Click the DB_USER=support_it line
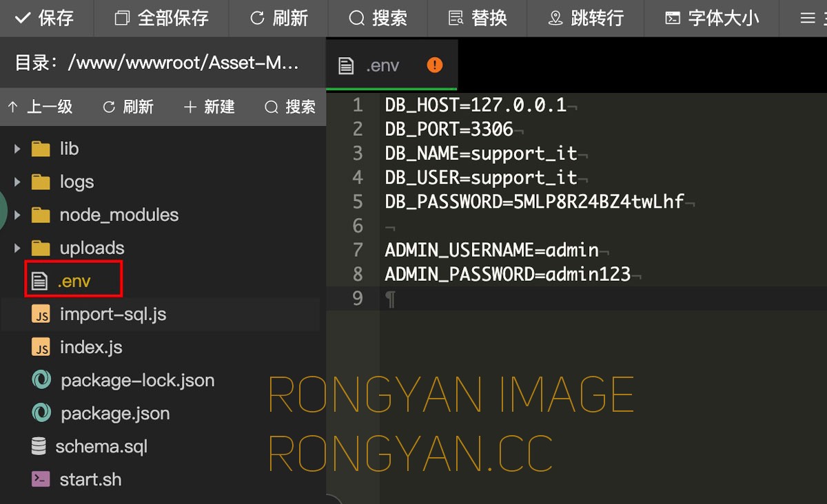The height and width of the screenshot is (504, 827). (x=481, y=178)
